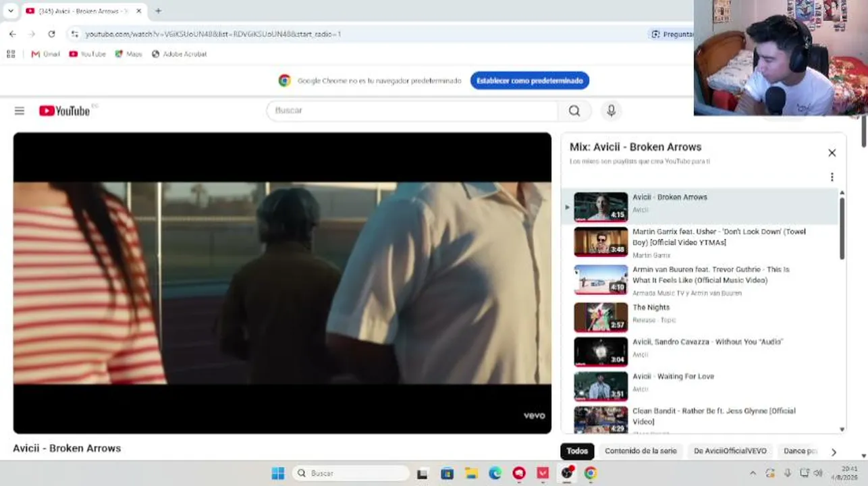This screenshot has width=868, height=486.
Task: Go forward to the next browser page
Action: pyautogui.click(x=32, y=34)
